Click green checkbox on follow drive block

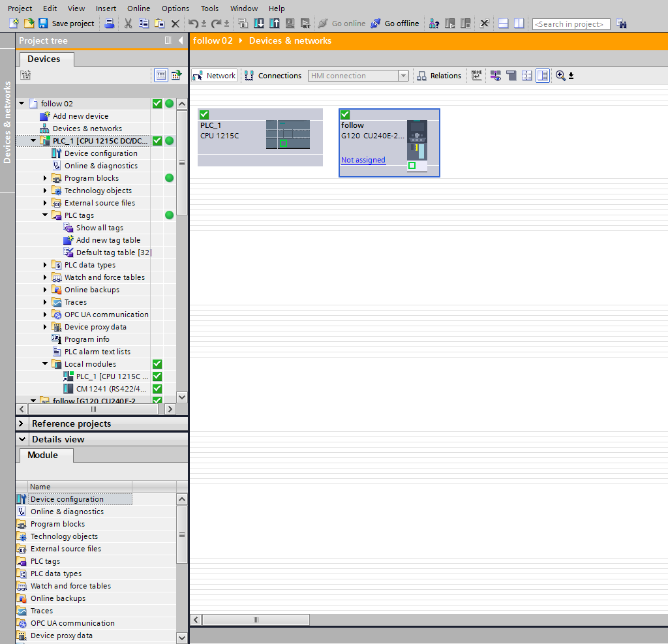coord(345,115)
